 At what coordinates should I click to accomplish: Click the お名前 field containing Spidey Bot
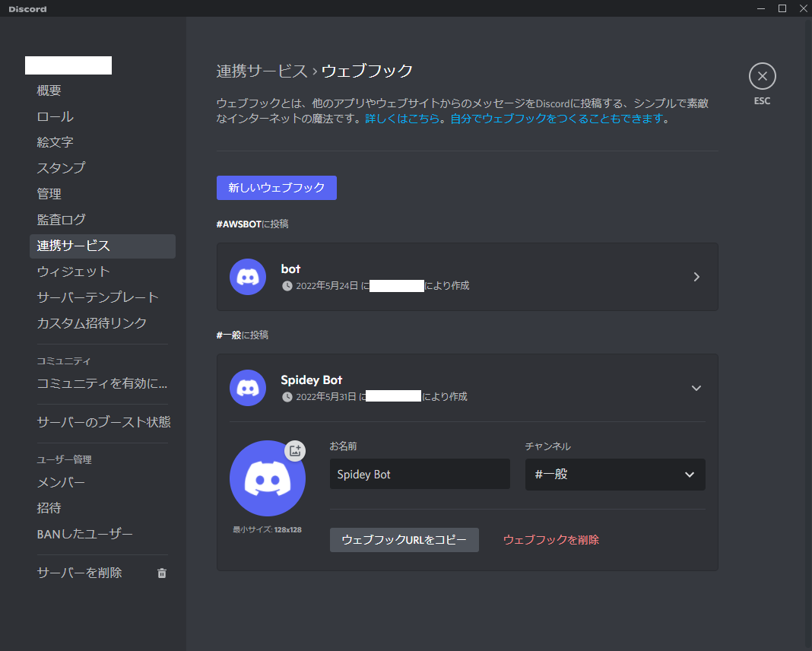(x=420, y=474)
